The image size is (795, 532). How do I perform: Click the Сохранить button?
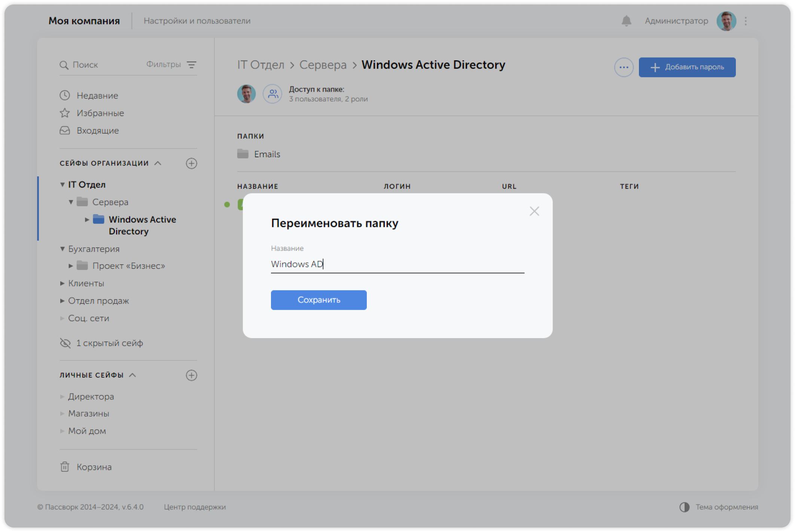pyautogui.click(x=319, y=300)
